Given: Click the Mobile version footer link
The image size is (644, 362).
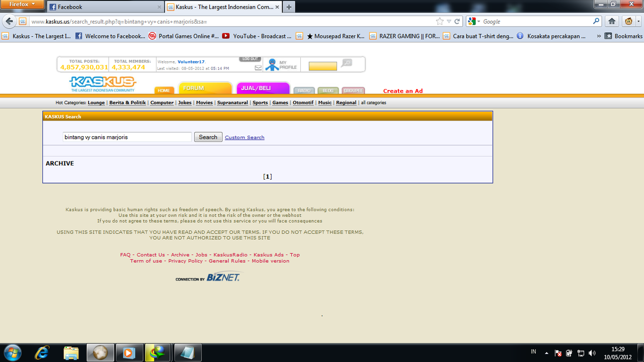Looking at the screenshot, I should point(271,261).
